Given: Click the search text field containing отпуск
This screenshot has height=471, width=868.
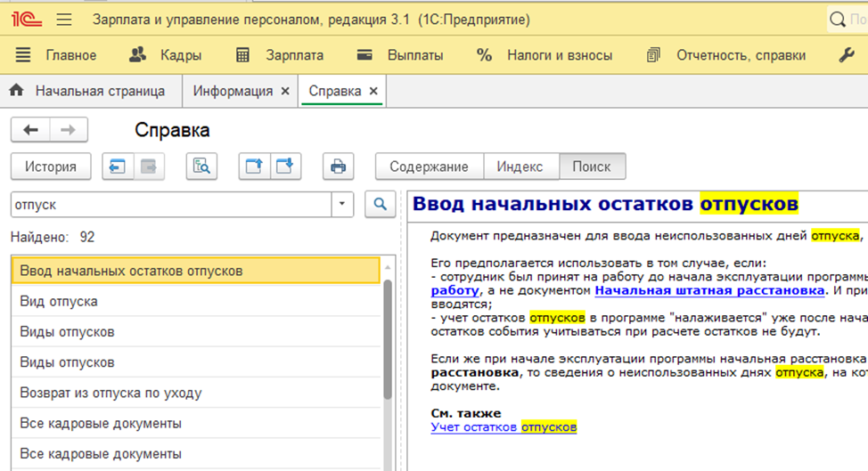Looking at the screenshot, I should [172, 205].
